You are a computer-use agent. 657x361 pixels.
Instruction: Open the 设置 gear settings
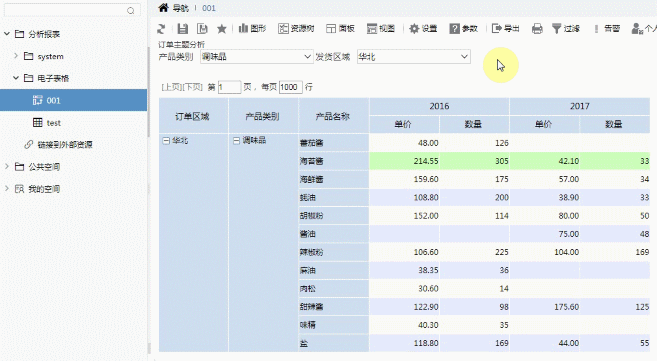[x=423, y=28]
